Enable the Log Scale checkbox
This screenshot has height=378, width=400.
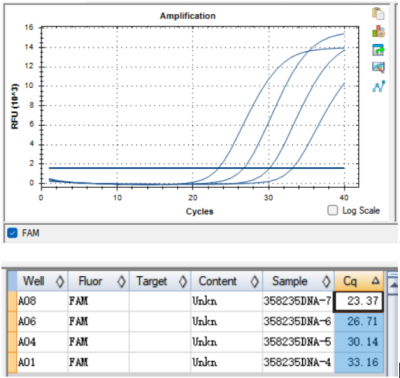pyautogui.click(x=332, y=210)
